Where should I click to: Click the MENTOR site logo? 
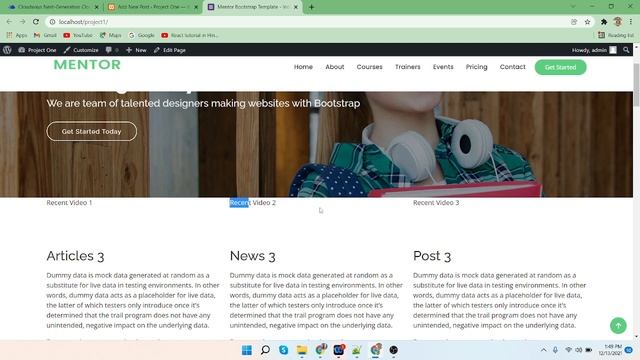[x=87, y=65]
